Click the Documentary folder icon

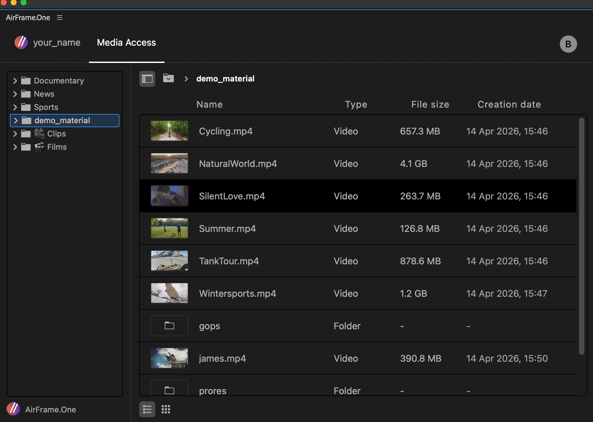point(26,81)
